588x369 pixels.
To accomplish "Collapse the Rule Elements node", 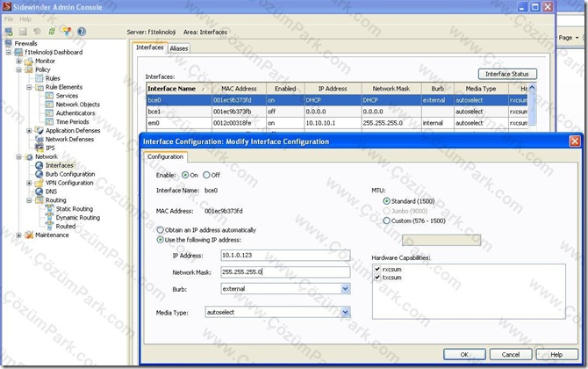I will (29, 87).
